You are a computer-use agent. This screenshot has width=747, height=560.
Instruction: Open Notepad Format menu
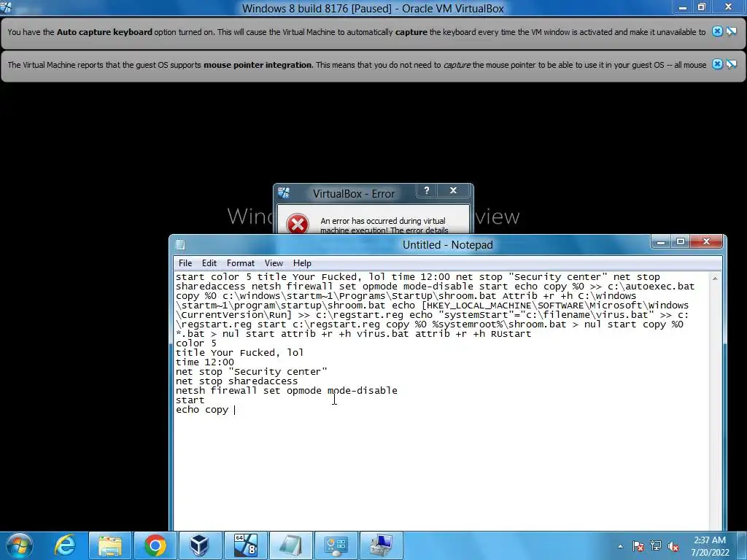pyautogui.click(x=241, y=262)
